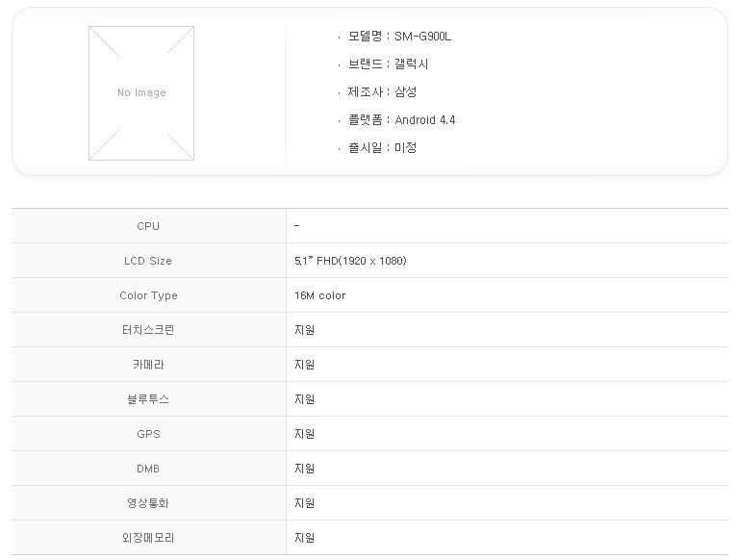Click the LCD Size row label

148,261
